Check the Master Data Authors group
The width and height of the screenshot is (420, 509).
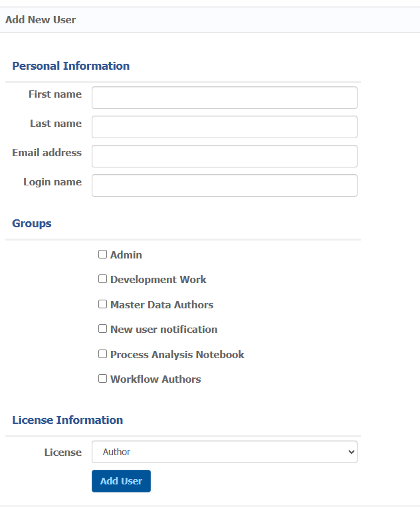coord(103,304)
